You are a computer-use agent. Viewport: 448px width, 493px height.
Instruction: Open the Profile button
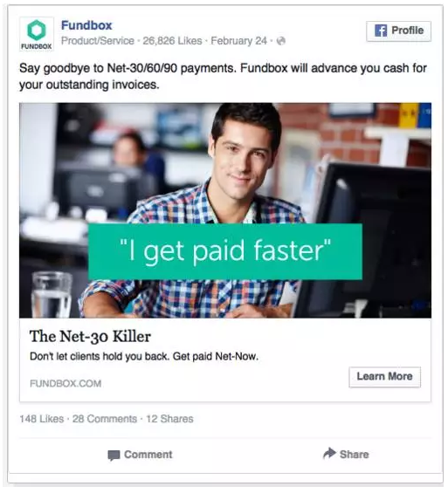click(x=398, y=31)
